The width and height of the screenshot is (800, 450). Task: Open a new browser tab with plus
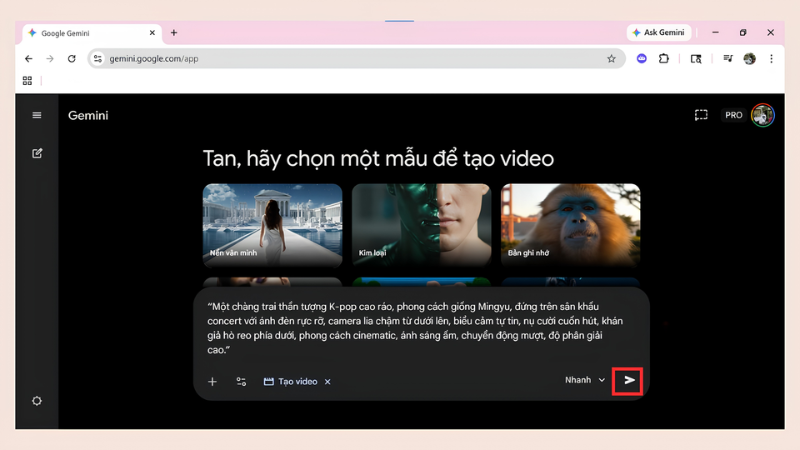pos(174,33)
